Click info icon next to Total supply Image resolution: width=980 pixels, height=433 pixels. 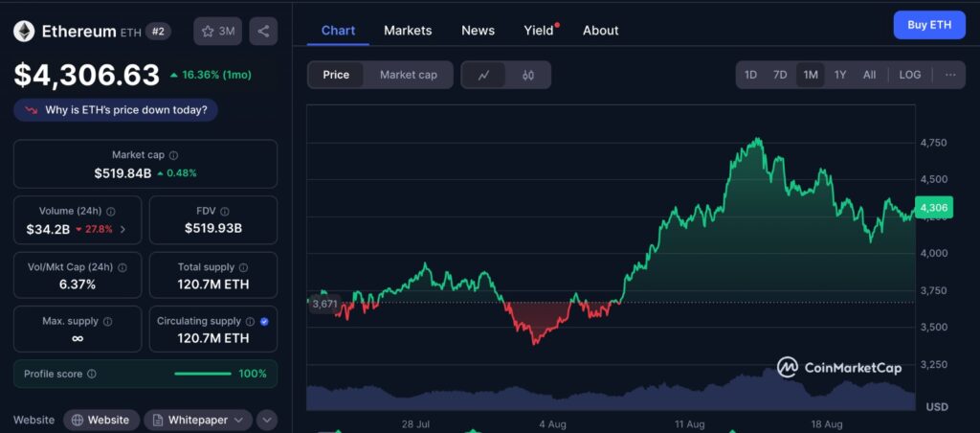point(244,267)
